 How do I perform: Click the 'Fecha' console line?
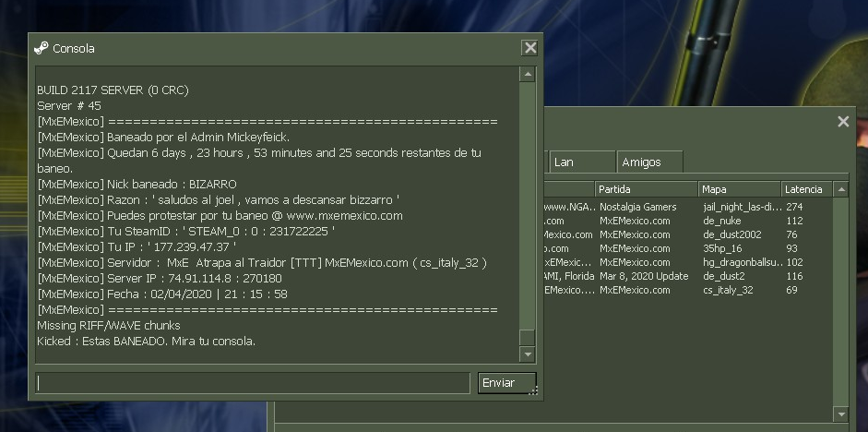tap(162, 294)
